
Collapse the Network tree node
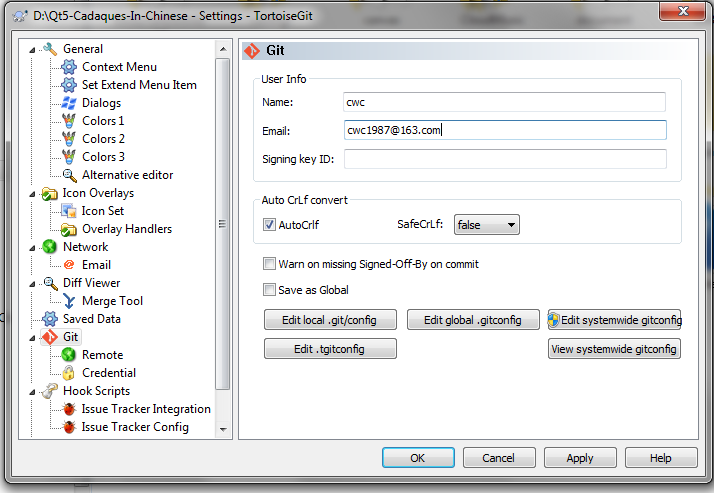point(32,248)
